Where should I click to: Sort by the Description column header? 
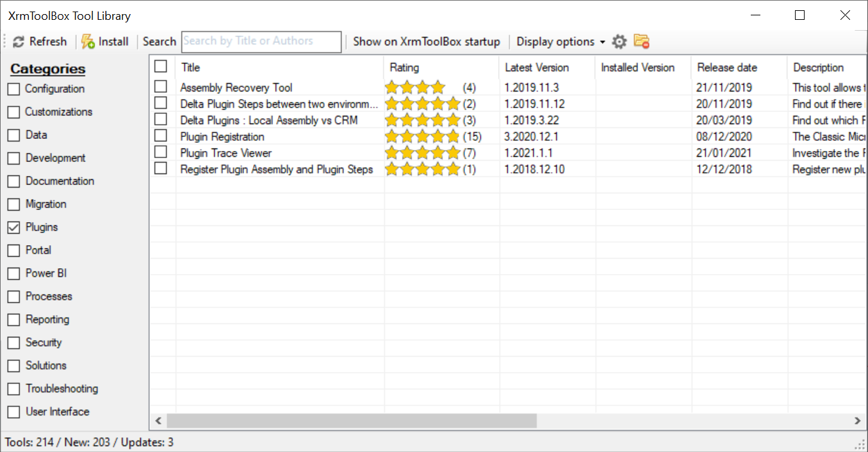tap(827, 67)
